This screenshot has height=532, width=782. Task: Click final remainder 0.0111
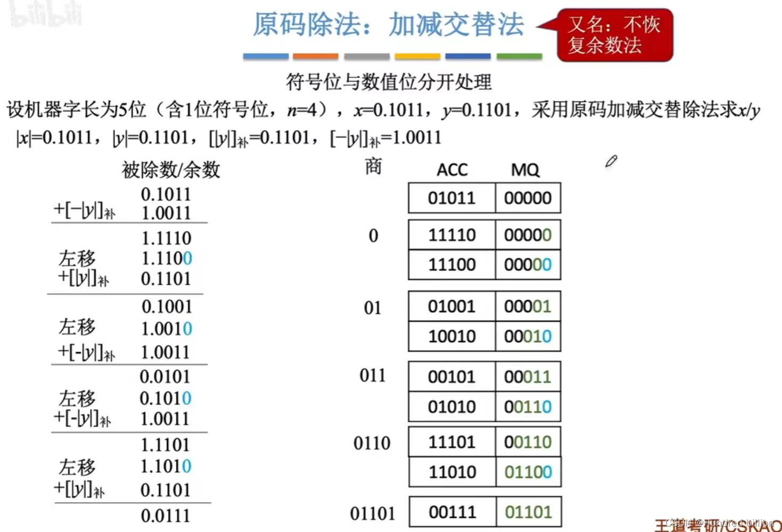(166, 515)
